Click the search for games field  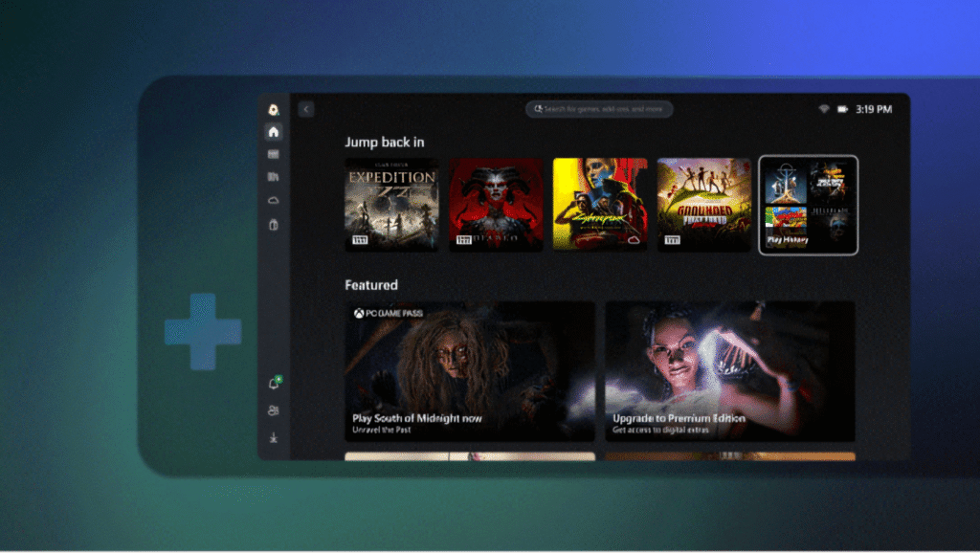pyautogui.click(x=599, y=109)
